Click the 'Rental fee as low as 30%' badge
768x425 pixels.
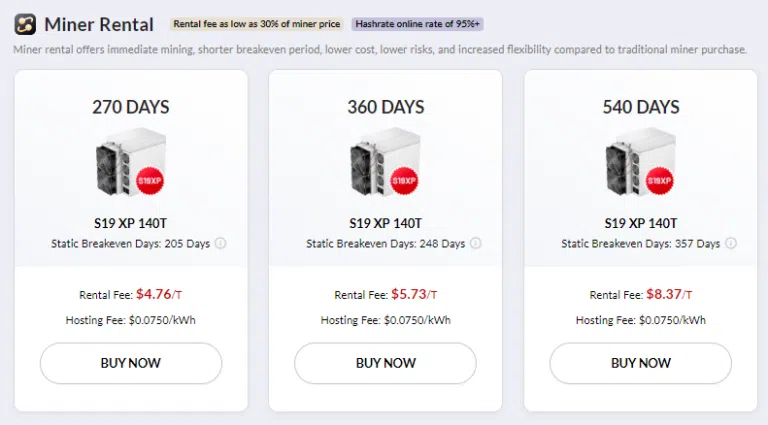254,24
